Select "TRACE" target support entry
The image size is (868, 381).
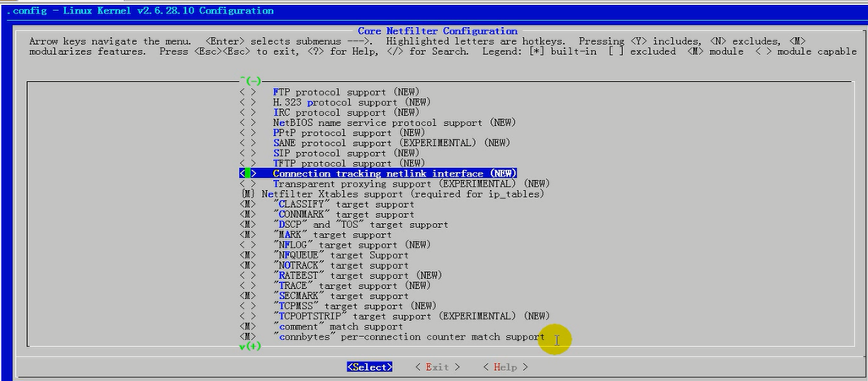[x=352, y=286]
